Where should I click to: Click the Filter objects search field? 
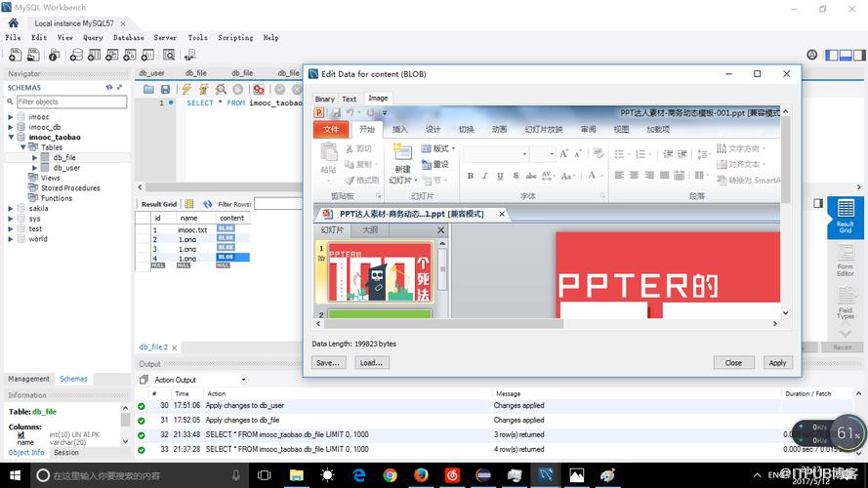(x=72, y=102)
